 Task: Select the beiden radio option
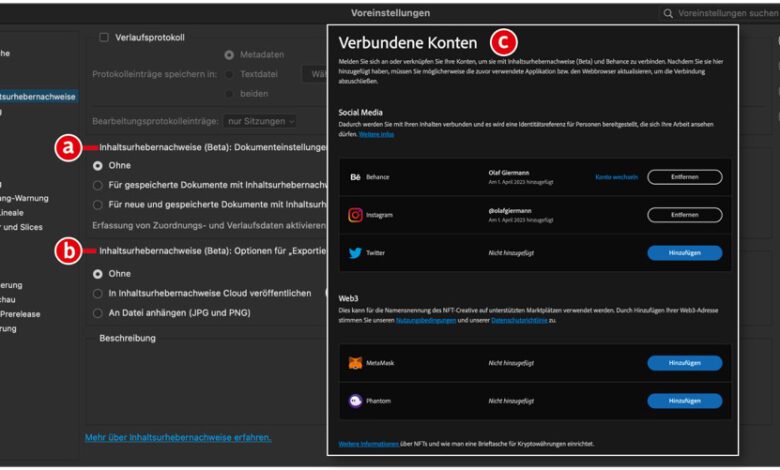229,94
